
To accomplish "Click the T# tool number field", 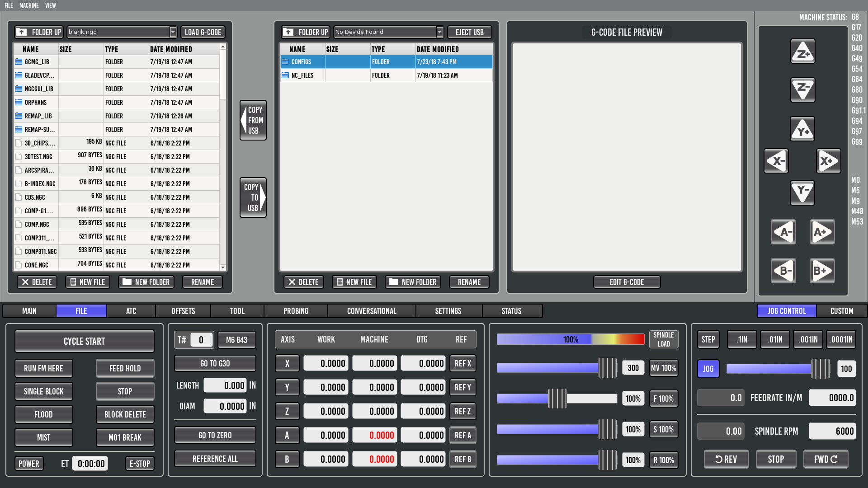I will pyautogui.click(x=202, y=340).
